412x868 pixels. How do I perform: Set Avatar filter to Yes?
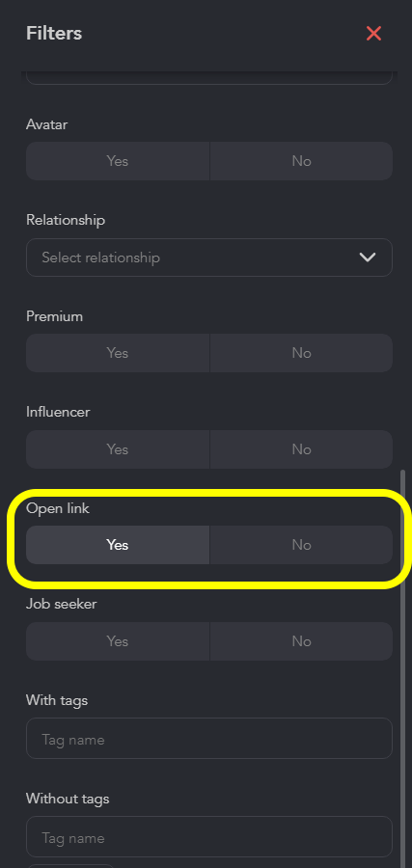118,161
